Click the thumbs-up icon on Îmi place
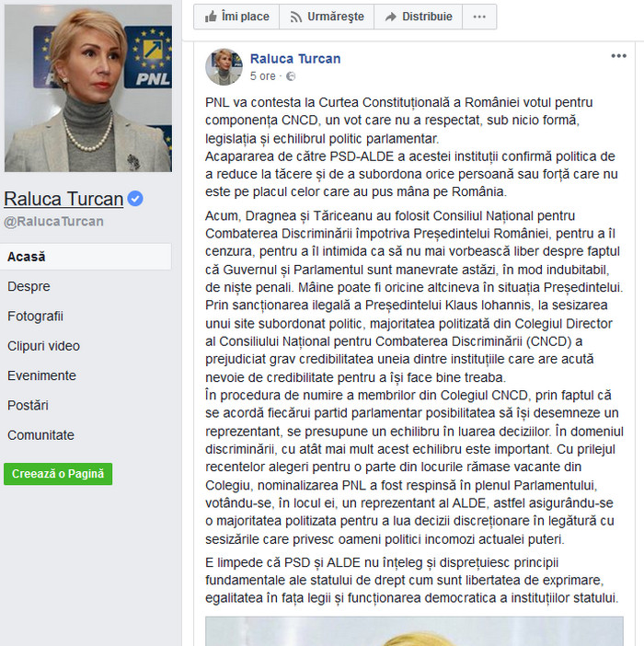 tap(211, 17)
